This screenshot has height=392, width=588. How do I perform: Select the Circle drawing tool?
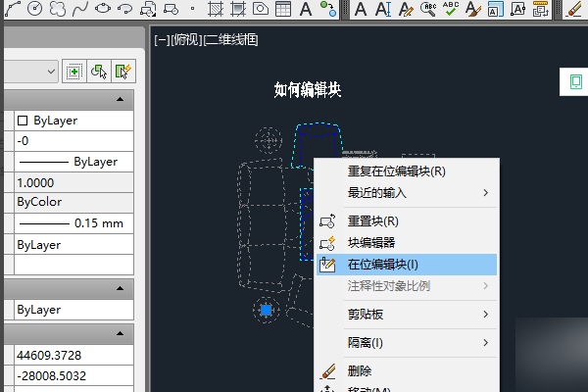[35, 9]
